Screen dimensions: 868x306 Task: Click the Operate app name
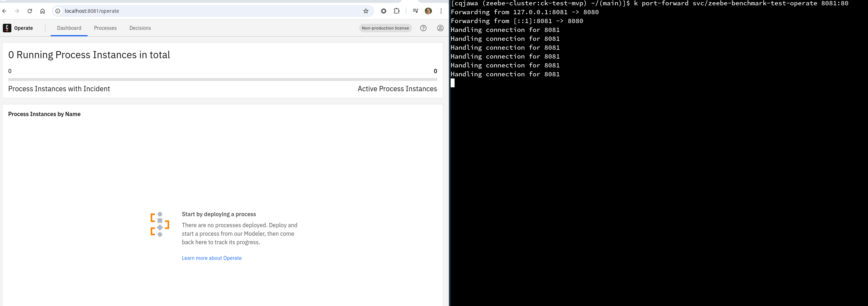[x=23, y=28]
